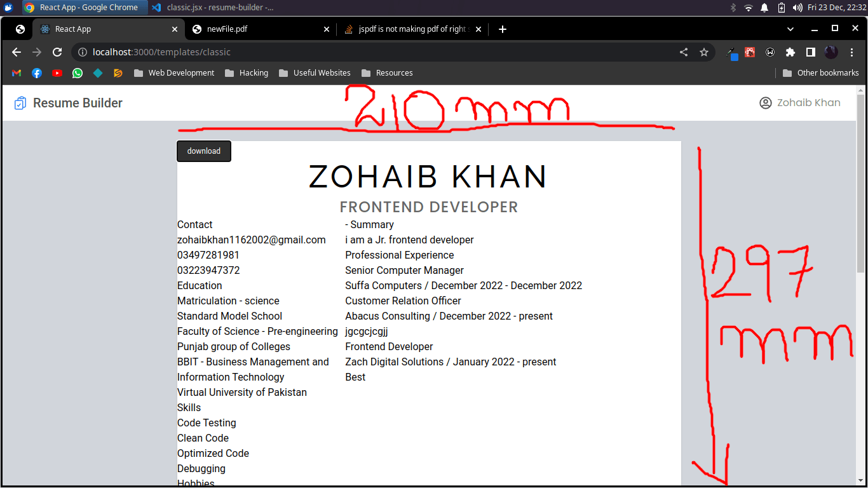Switch to the React App tab
Viewport: 868px width, 488px height.
[109, 29]
